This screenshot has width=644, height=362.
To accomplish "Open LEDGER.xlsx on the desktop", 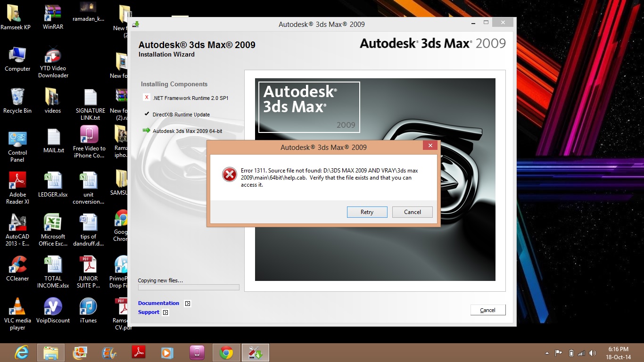I will 53,184.
